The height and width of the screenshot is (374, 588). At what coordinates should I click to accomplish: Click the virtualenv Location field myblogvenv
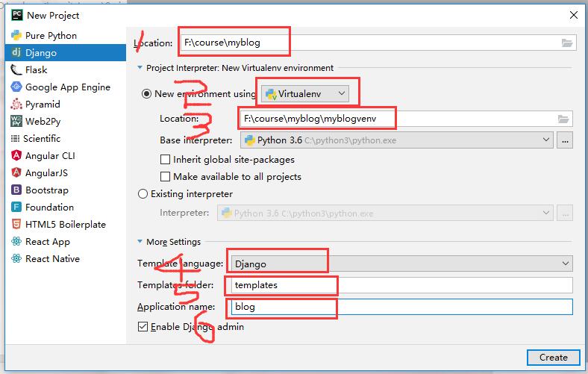coord(407,119)
